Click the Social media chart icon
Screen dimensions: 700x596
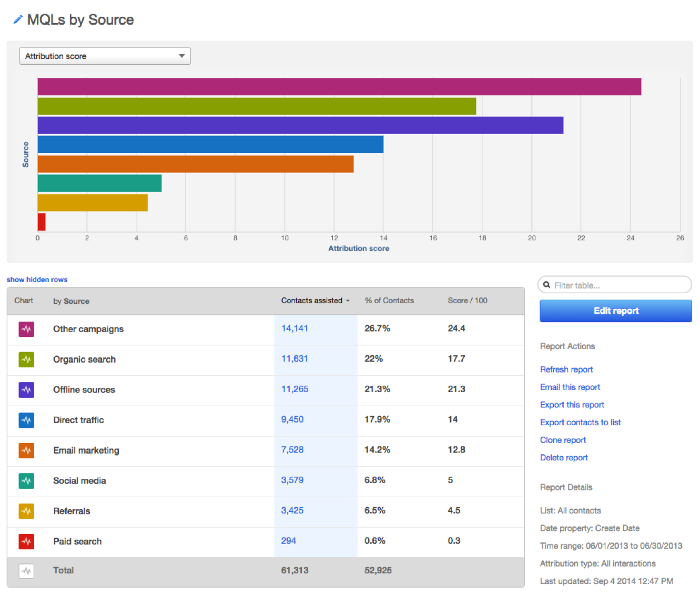click(x=26, y=481)
